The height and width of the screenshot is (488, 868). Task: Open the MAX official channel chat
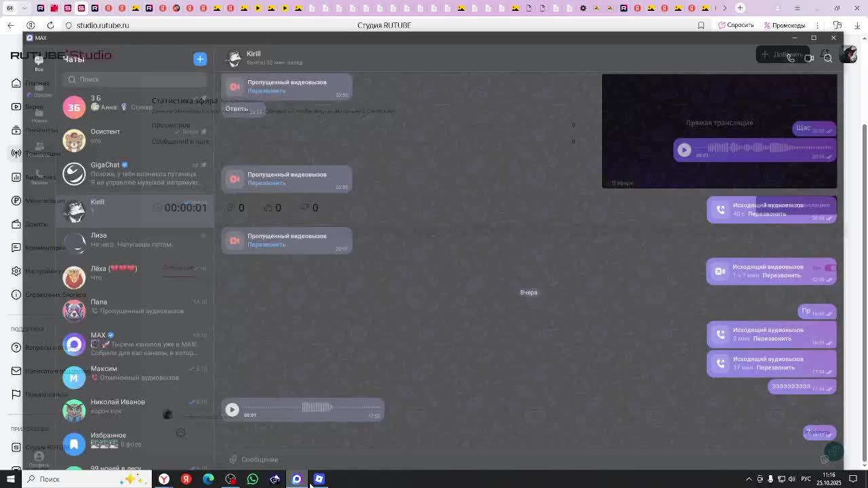pyautogui.click(x=134, y=344)
